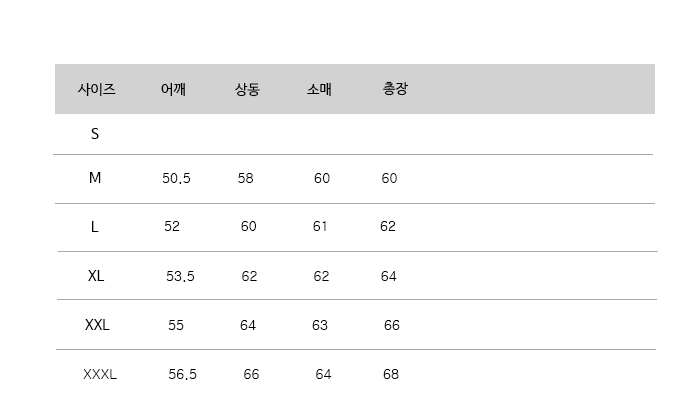Click the 56.5 shoulder value for XXXL
700x402 pixels.
point(183,374)
